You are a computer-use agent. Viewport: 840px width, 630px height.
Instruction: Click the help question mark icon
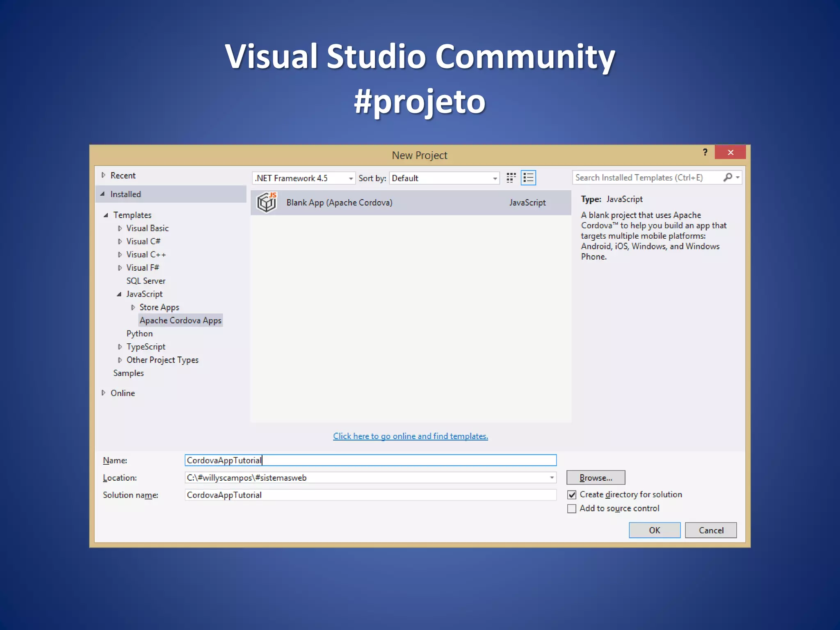pyautogui.click(x=705, y=152)
